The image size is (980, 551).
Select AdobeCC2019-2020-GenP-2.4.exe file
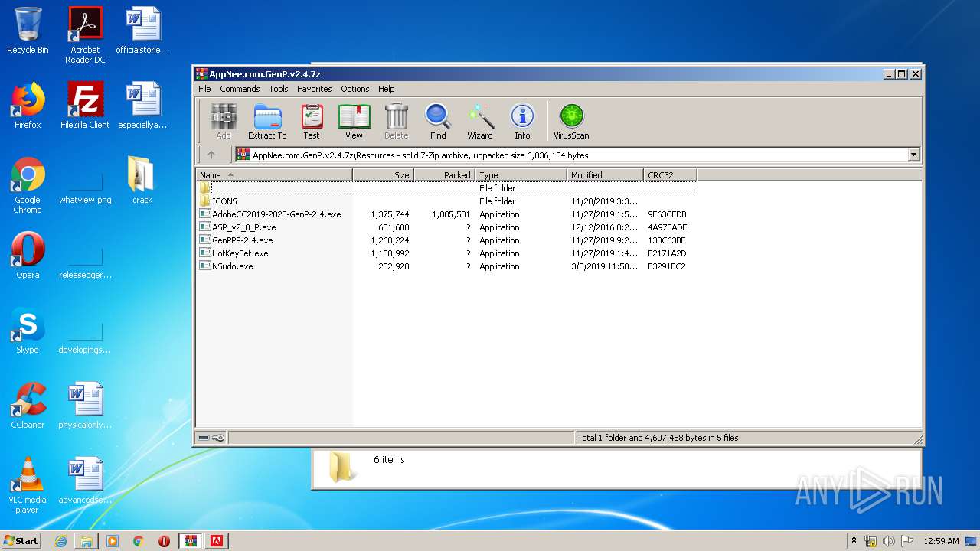click(446, 214)
